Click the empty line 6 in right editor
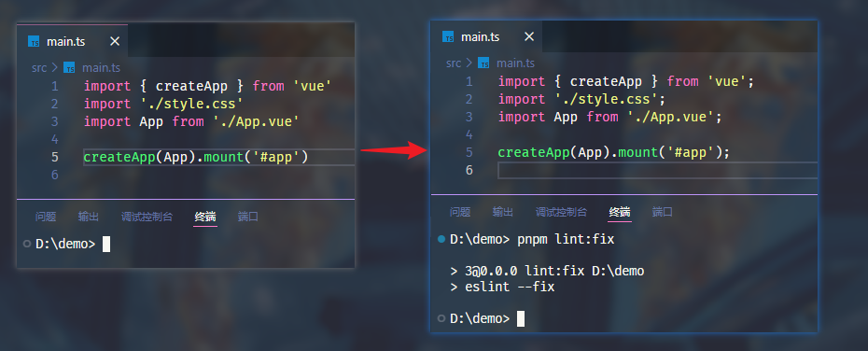 [658, 171]
